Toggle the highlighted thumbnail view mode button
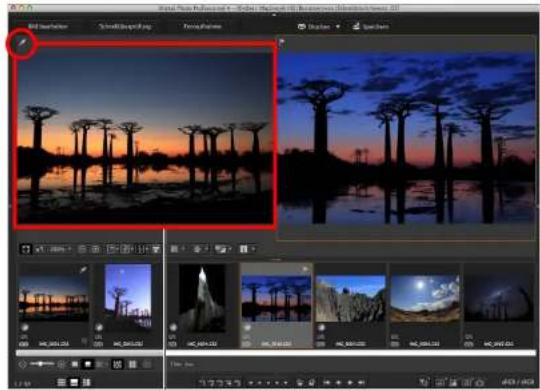 (88, 364)
